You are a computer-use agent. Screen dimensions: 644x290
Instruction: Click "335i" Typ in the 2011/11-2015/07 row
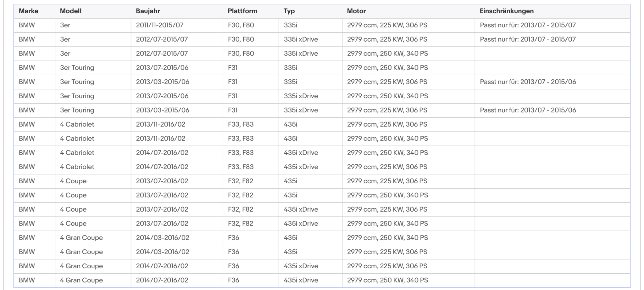click(x=291, y=25)
